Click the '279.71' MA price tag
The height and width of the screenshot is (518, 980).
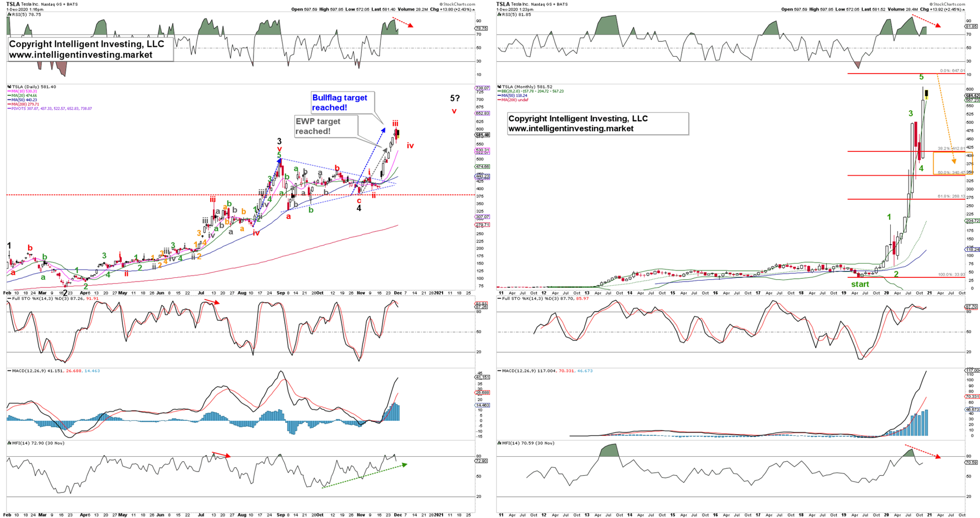(x=482, y=225)
